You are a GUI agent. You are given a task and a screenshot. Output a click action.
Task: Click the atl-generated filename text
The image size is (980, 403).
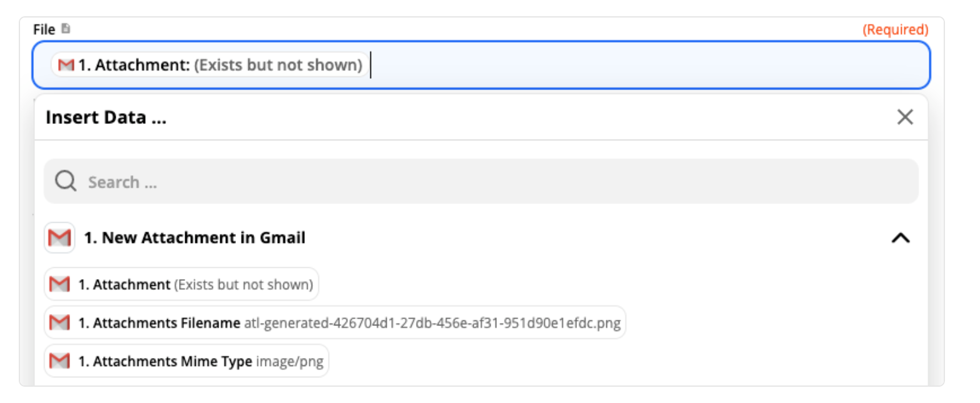[x=432, y=323]
